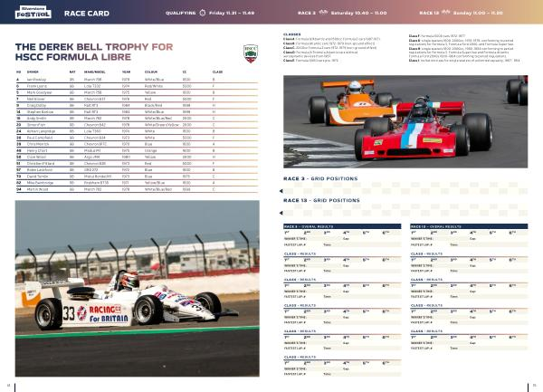This screenshot has height=392, width=543.
Task: Select the Chevron B42 table cell
Action: [94, 125]
